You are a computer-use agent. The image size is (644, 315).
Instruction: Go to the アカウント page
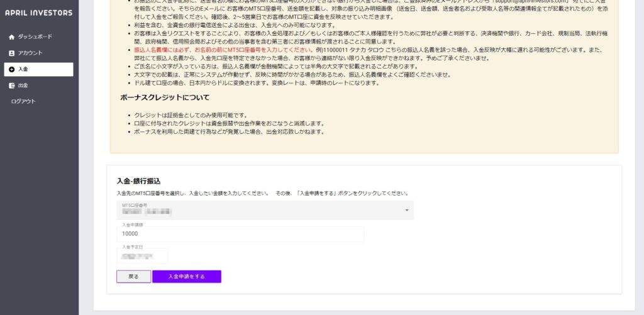30,53
